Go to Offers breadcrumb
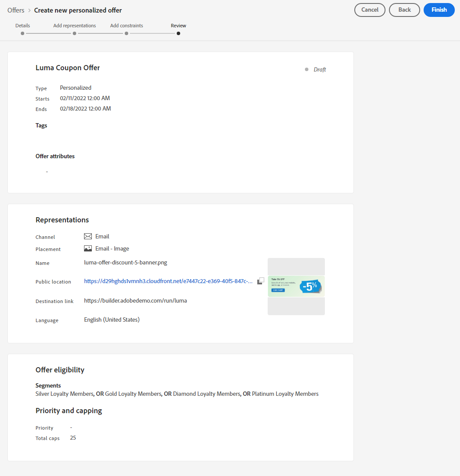This screenshot has height=476, width=460. (x=16, y=10)
